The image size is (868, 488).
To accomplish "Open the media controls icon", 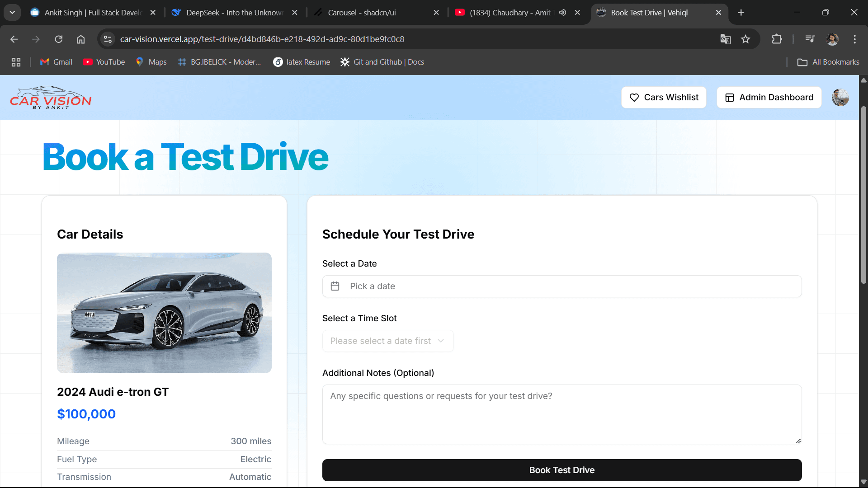I will (810, 39).
